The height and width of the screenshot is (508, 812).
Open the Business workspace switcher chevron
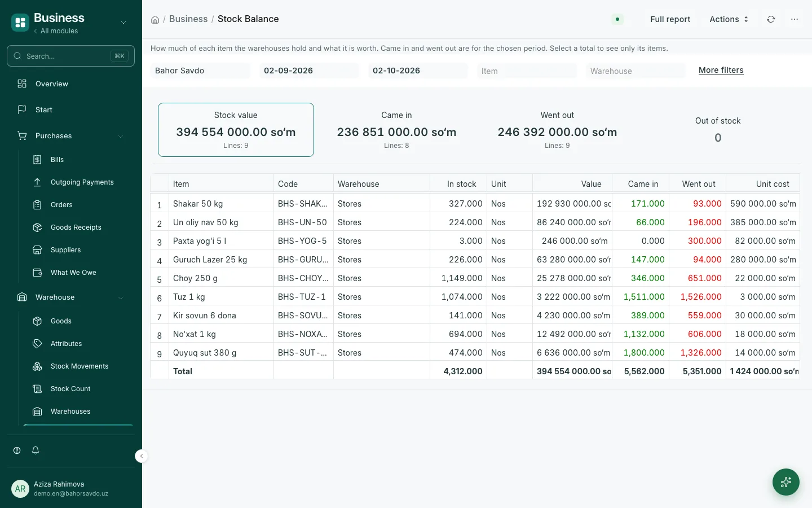(x=123, y=23)
